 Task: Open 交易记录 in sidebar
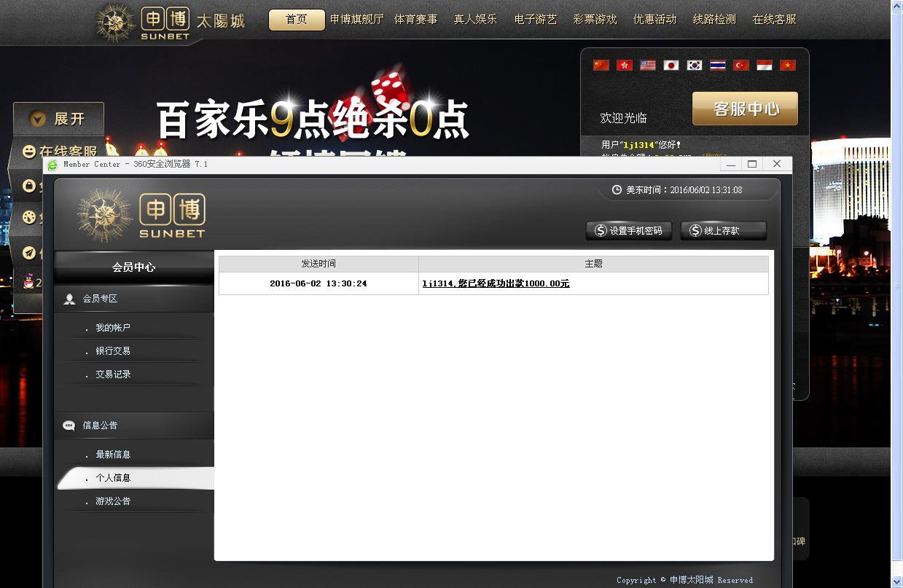113,375
